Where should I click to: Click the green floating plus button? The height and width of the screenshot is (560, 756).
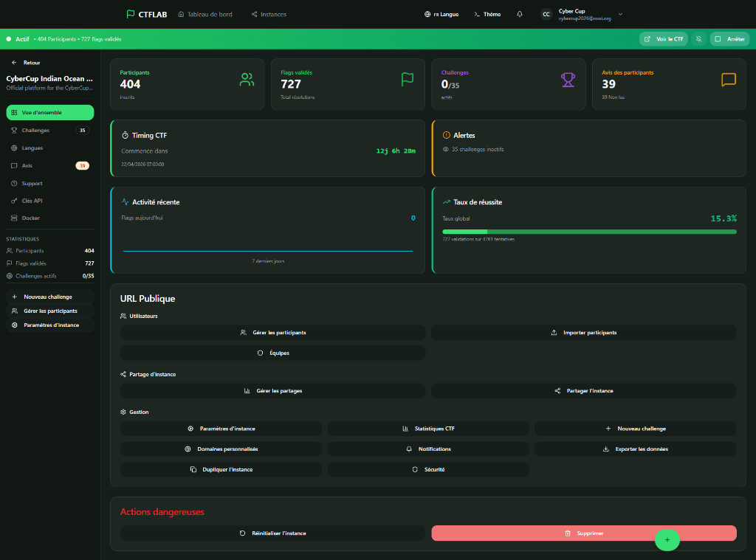coord(667,540)
